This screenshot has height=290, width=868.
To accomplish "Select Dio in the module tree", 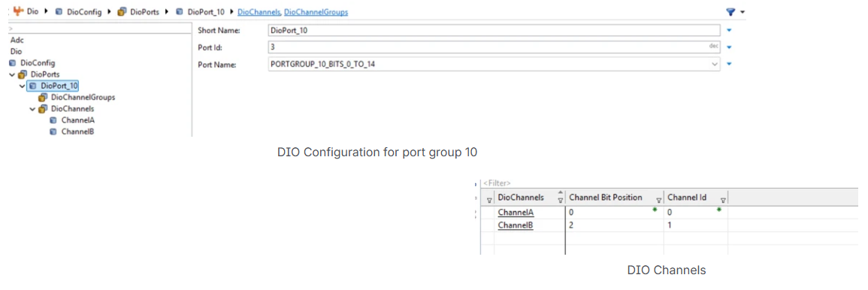I will 16,52.
